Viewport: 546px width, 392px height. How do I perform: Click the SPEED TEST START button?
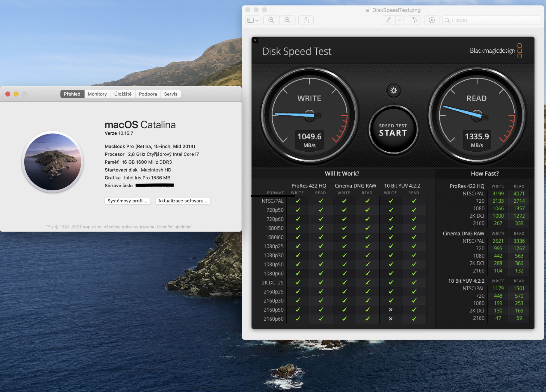pos(393,130)
